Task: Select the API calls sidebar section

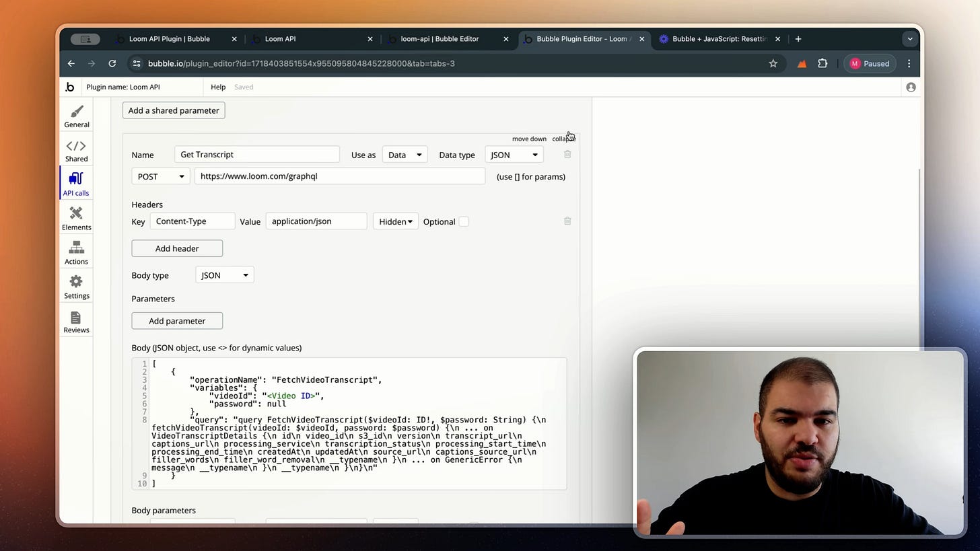Action: (76, 184)
